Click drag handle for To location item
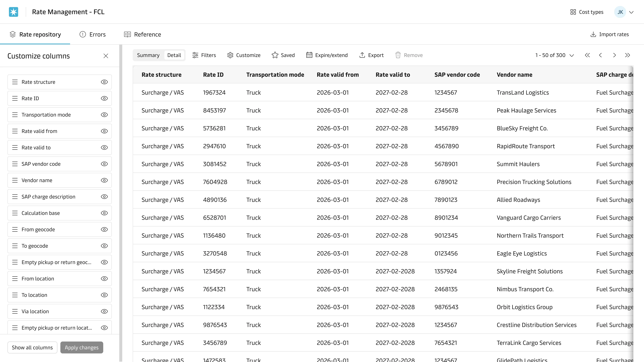The height and width of the screenshot is (362, 644). point(15,295)
